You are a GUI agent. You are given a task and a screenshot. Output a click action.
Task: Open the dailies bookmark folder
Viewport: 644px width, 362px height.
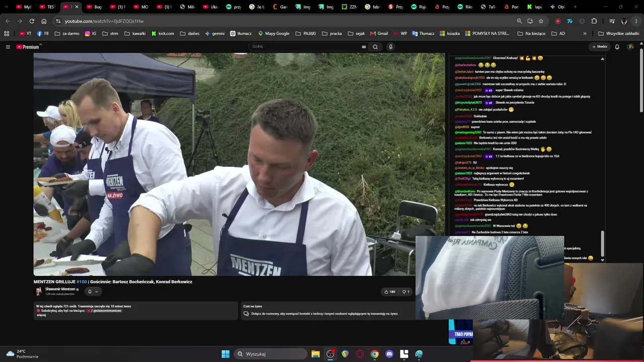pos(190,34)
